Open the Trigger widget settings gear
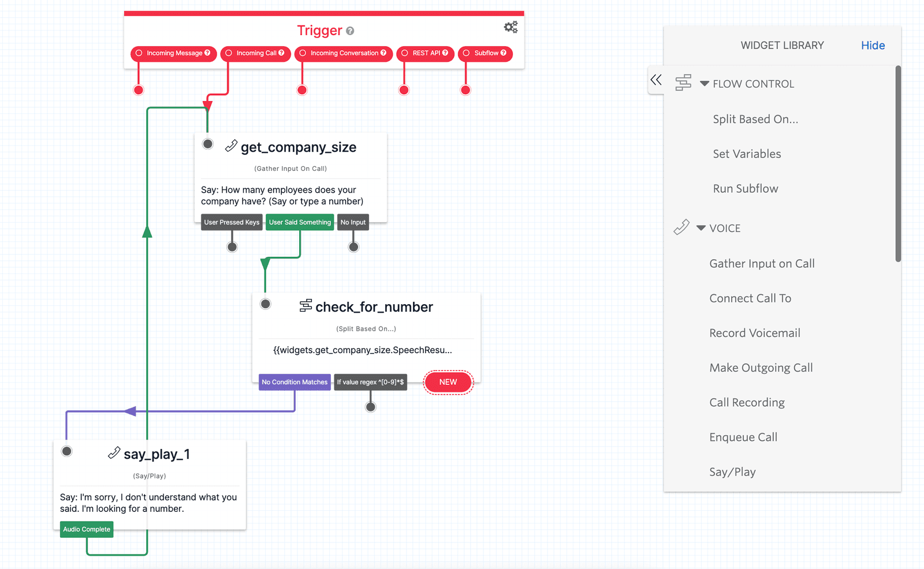The height and width of the screenshot is (569, 924). 511,27
